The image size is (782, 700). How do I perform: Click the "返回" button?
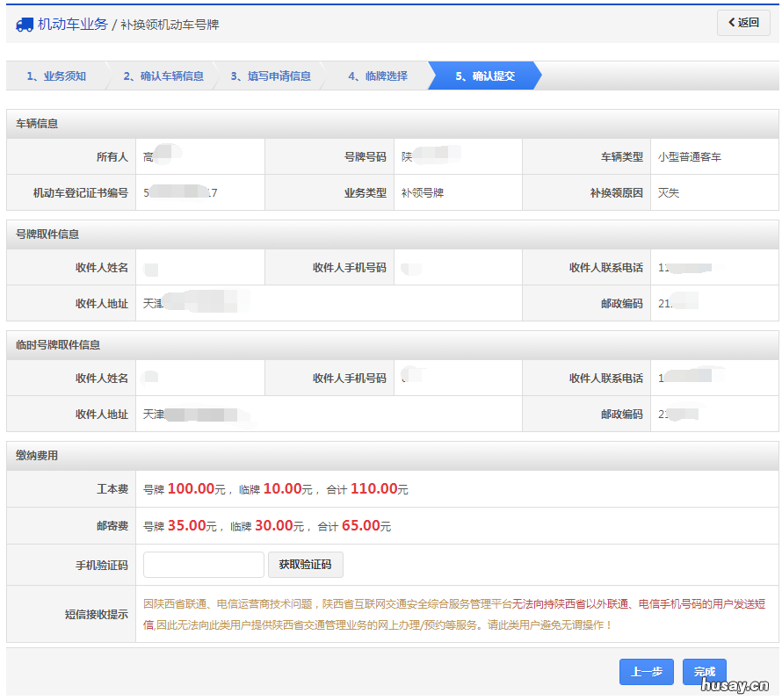(742, 23)
